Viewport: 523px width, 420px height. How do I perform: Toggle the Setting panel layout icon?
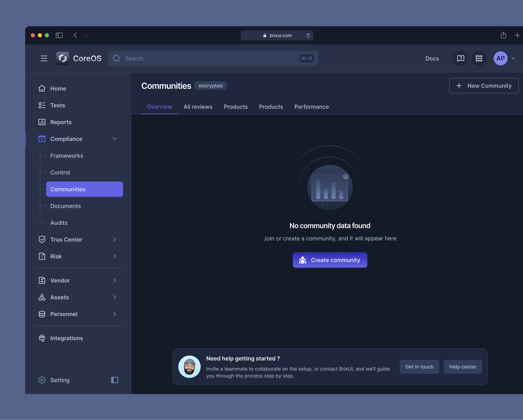114,380
